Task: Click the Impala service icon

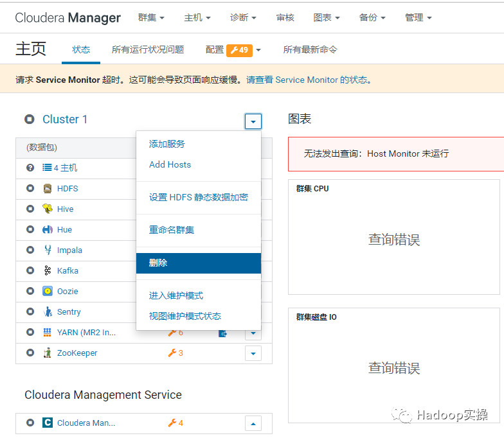Action: coord(48,250)
